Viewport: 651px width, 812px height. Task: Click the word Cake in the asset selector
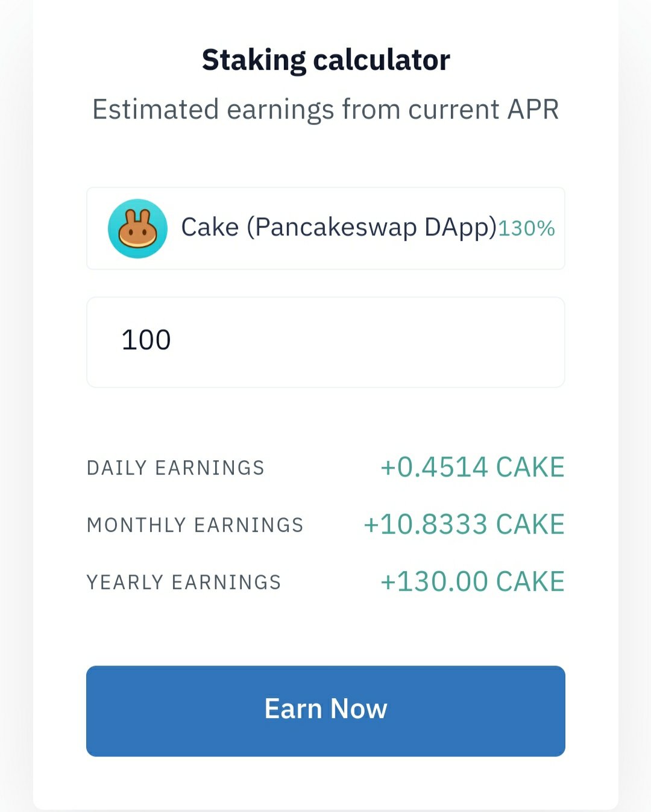(x=210, y=228)
